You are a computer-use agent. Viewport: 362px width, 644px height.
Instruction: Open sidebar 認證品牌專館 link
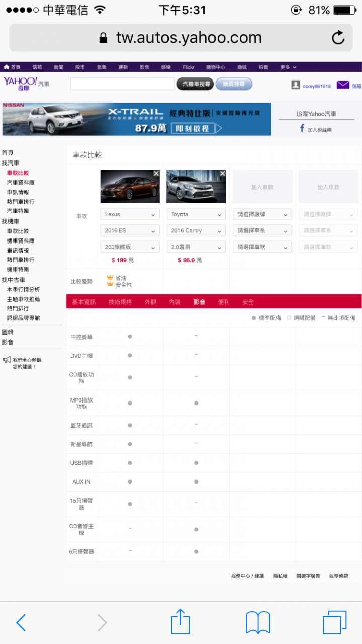(x=23, y=318)
